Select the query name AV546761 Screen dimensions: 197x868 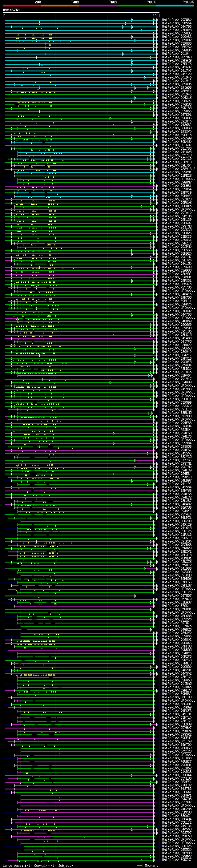11,10
